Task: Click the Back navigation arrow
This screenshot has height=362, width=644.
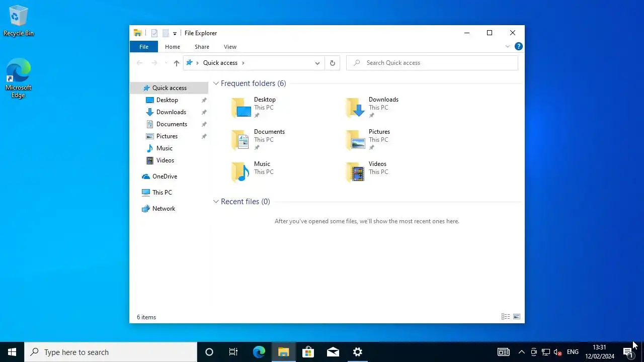Action: tap(140, 63)
